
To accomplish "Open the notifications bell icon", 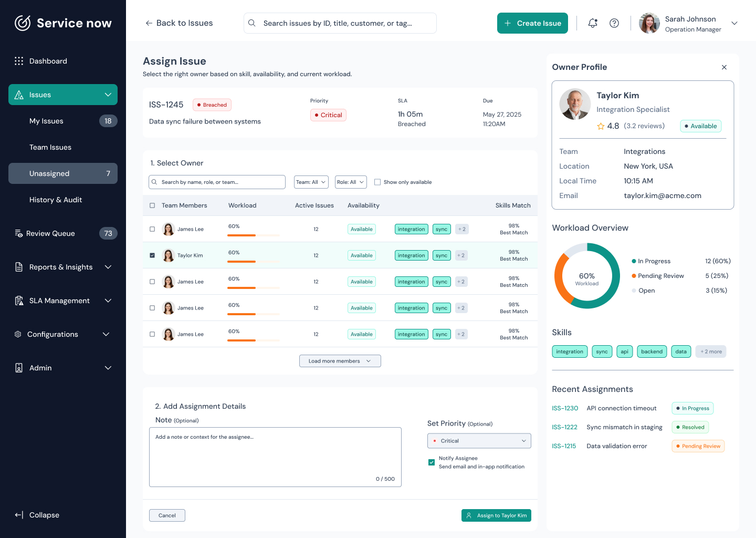I will click(x=593, y=23).
